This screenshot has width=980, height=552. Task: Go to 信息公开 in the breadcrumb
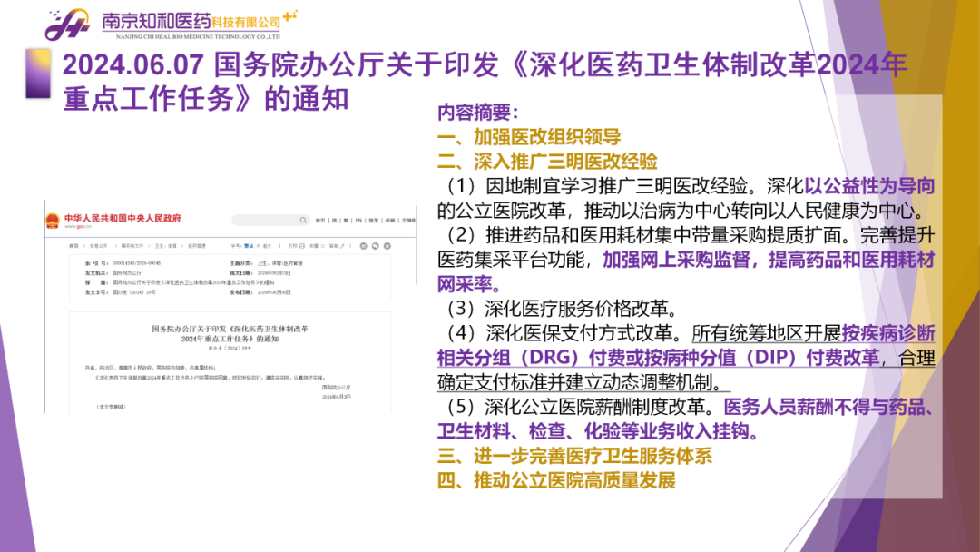pyautogui.click(x=99, y=246)
